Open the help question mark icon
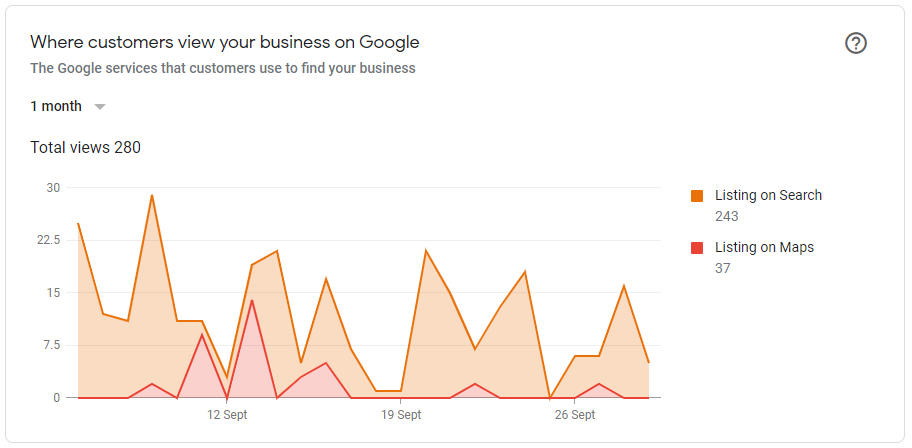 [x=856, y=43]
